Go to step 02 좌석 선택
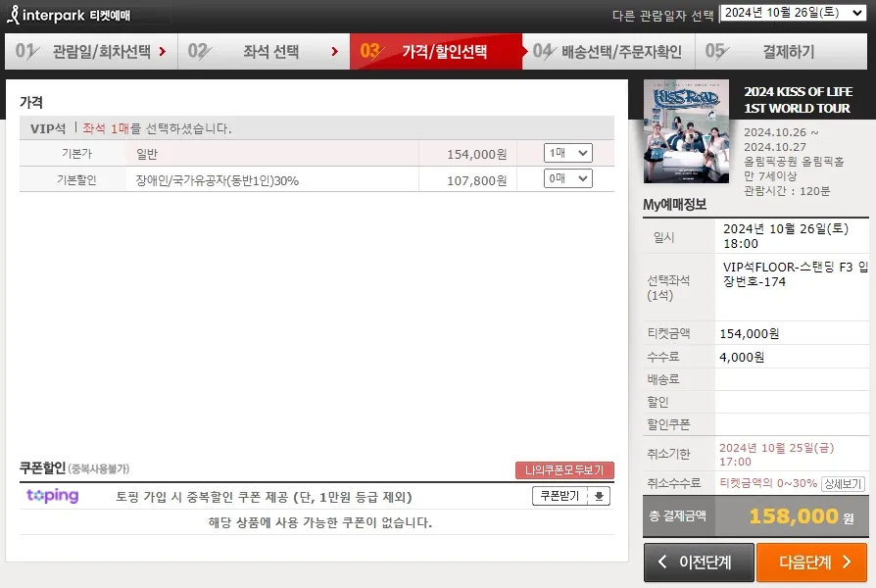The width and height of the screenshot is (876, 588). 265,51
